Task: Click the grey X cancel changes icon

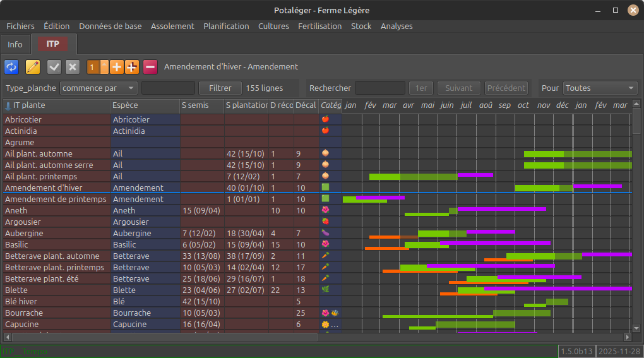Action: (73, 67)
